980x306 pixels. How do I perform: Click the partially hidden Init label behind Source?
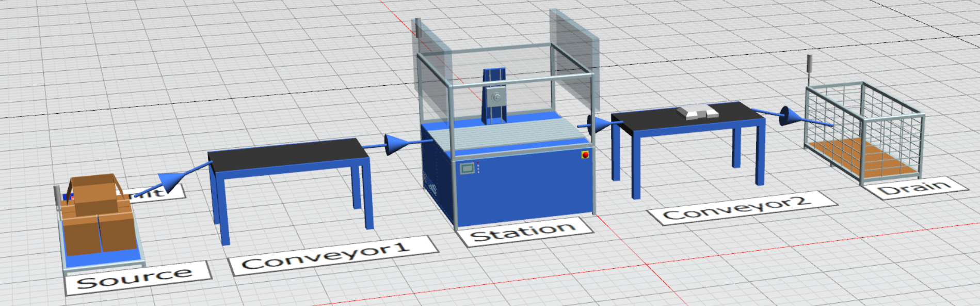[x=155, y=193]
